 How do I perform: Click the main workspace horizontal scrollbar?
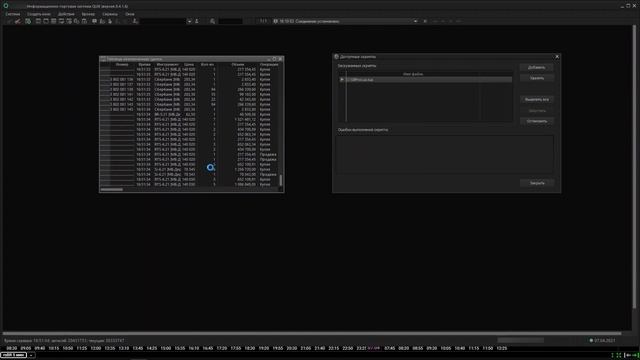tap(312, 333)
